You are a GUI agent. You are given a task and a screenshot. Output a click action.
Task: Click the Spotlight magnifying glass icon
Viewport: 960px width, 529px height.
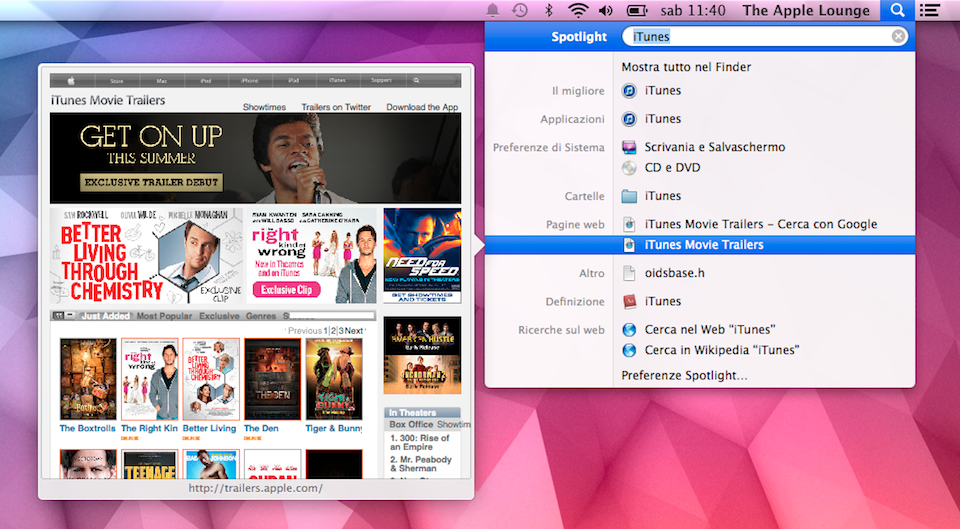[x=897, y=10]
